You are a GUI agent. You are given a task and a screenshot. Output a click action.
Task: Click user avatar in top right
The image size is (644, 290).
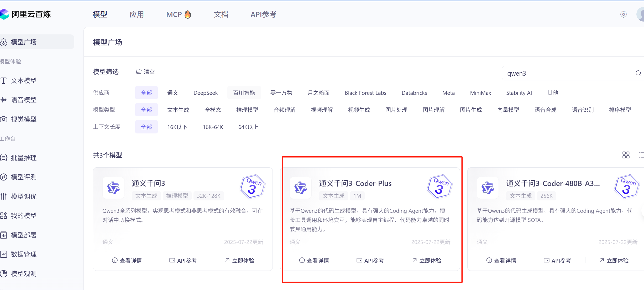(641, 14)
